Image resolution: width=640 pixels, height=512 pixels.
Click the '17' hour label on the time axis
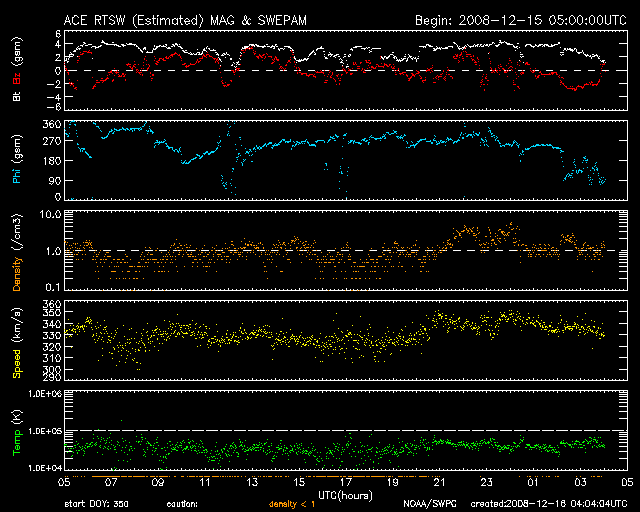(346, 482)
